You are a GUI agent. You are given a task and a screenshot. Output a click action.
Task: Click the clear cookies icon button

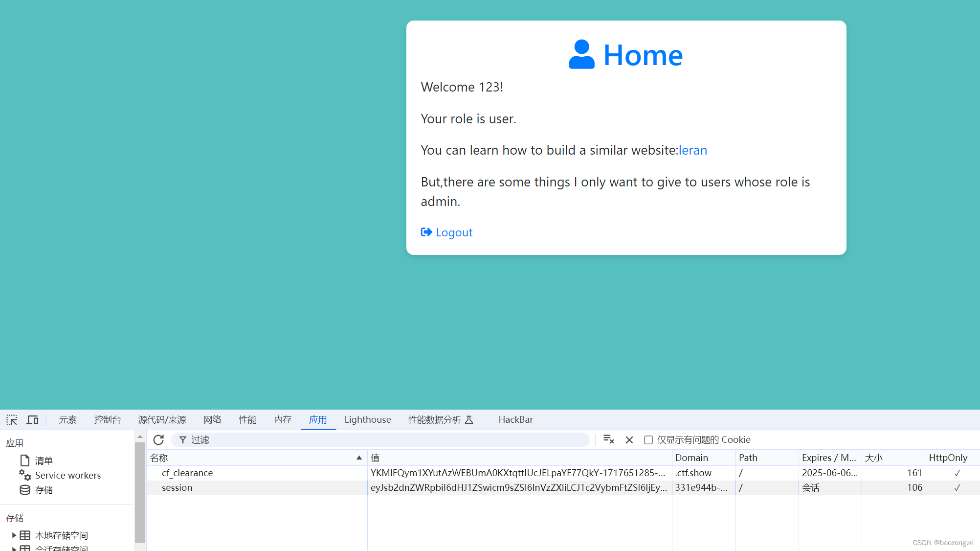(x=608, y=440)
